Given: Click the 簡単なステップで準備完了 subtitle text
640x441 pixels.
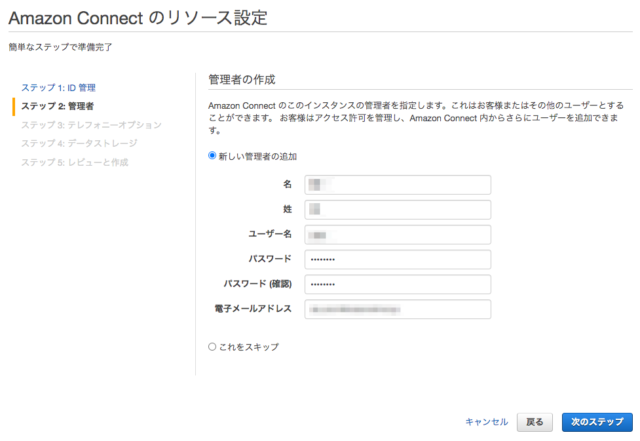Looking at the screenshot, I should point(60,47).
